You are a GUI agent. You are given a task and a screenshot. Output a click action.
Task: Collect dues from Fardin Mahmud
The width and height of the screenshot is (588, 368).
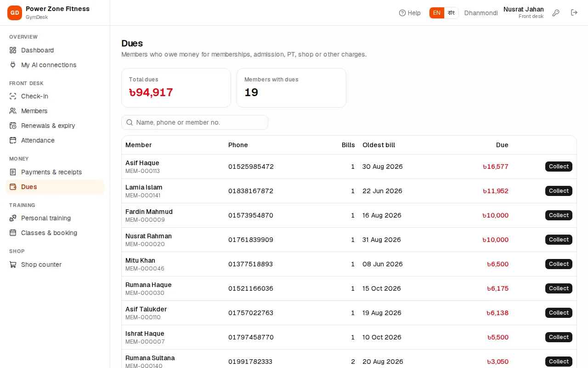point(559,215)
